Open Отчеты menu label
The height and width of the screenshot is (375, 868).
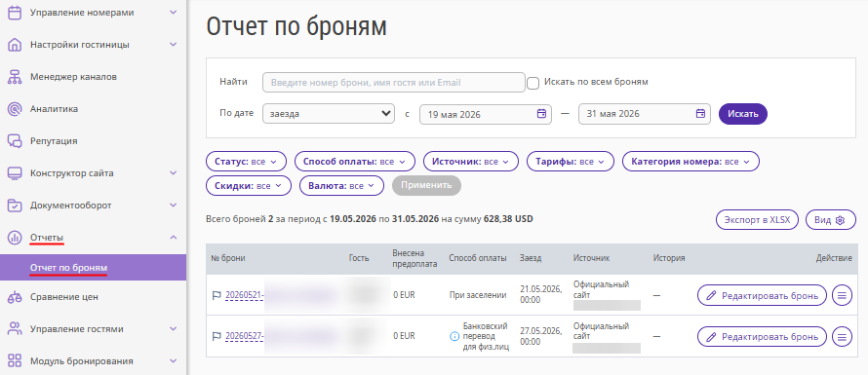47,238
